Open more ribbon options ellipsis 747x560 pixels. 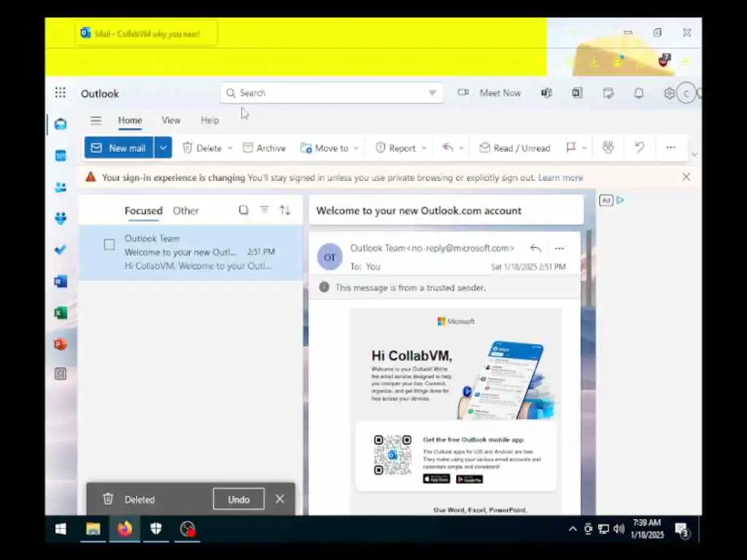click(671, 147)
